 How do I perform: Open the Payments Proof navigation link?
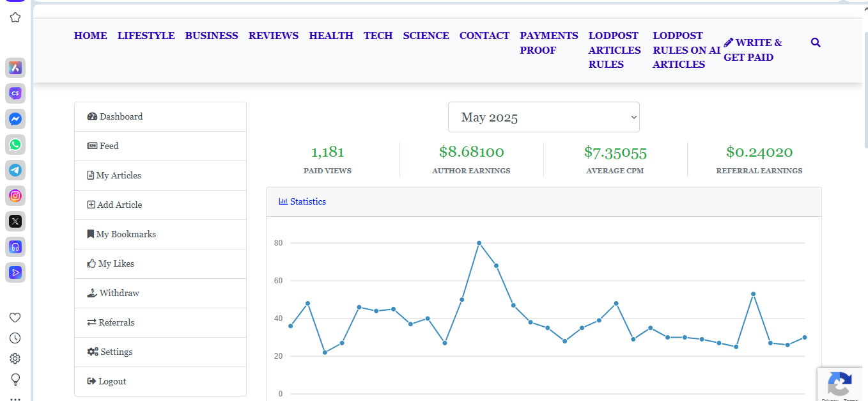(548, 43)
